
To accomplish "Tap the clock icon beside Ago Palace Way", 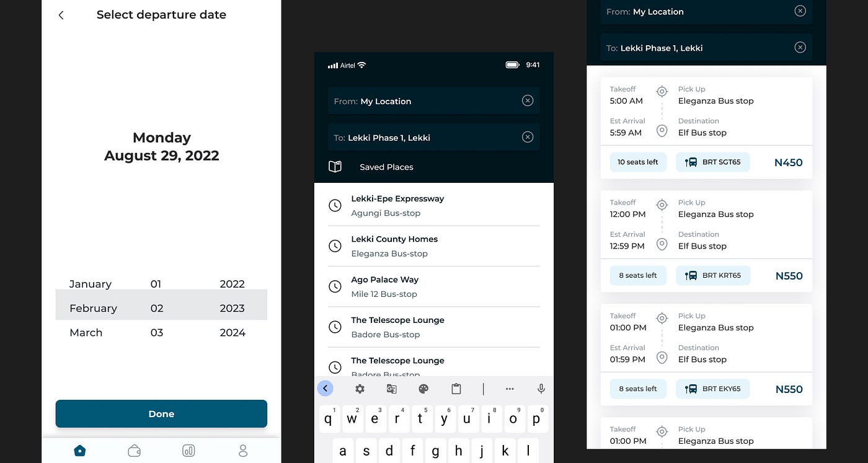I will (335, 286).
